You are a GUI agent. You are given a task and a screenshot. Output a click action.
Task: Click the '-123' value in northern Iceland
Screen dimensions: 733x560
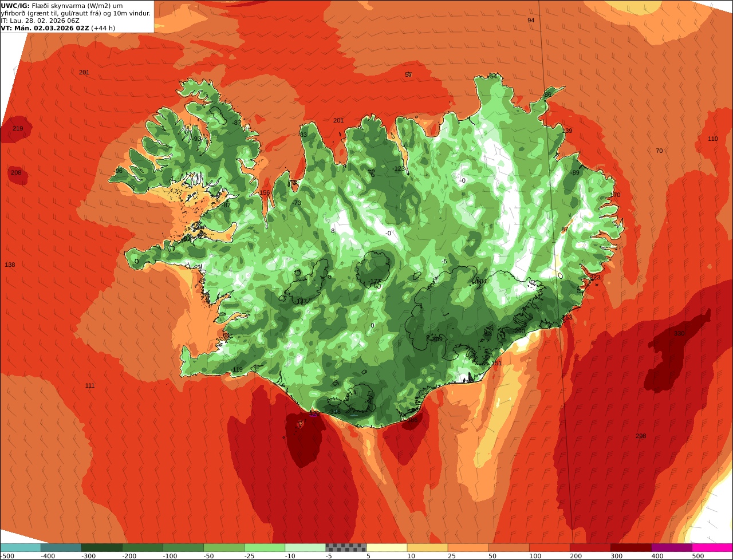pos(399,168)
